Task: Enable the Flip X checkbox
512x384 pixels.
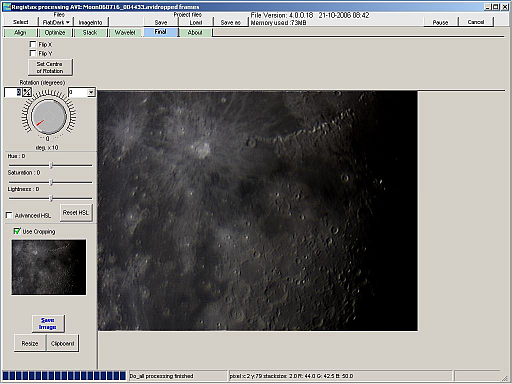Action: [x=33, y=44]
